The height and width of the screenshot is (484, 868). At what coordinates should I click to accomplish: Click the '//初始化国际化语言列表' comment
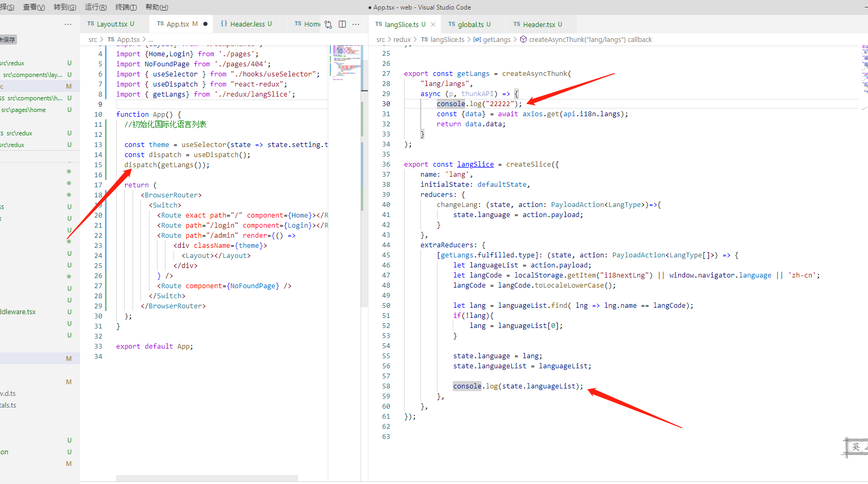tap(165, 125)
